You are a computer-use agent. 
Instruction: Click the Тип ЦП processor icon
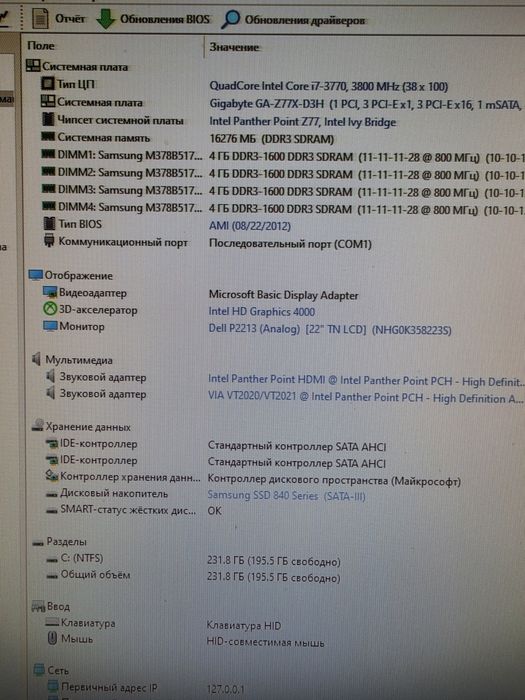pos(47,83)
